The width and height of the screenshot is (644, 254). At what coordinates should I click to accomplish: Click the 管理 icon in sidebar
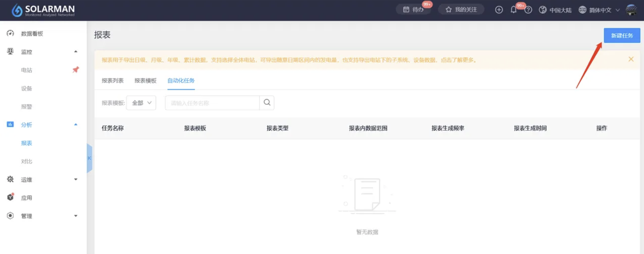click(10, 216)
